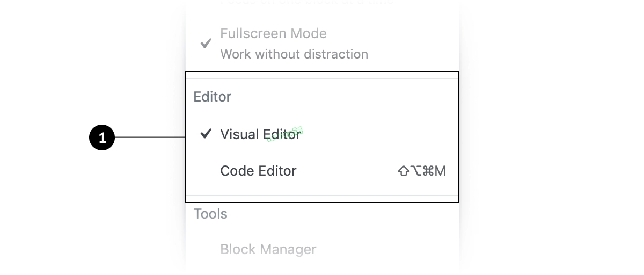The image size is (644, 275).
Task: Switch to the Code Editor option
Action: pos(322,171)
